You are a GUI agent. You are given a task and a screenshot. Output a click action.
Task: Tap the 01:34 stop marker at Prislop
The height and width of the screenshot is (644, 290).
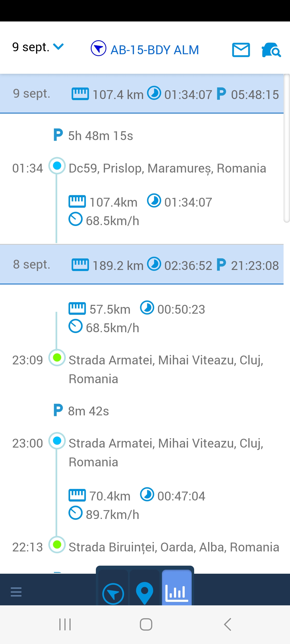tap(57, 166)
